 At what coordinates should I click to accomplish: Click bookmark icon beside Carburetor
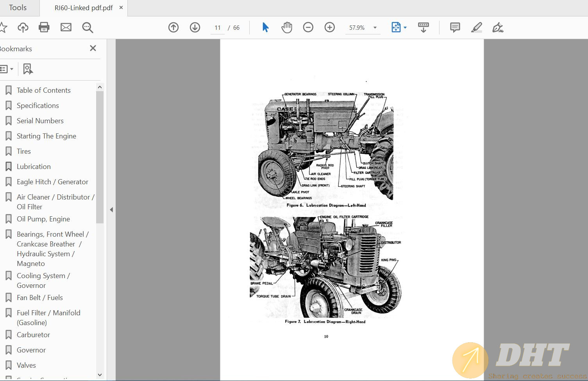coord(9,335)
